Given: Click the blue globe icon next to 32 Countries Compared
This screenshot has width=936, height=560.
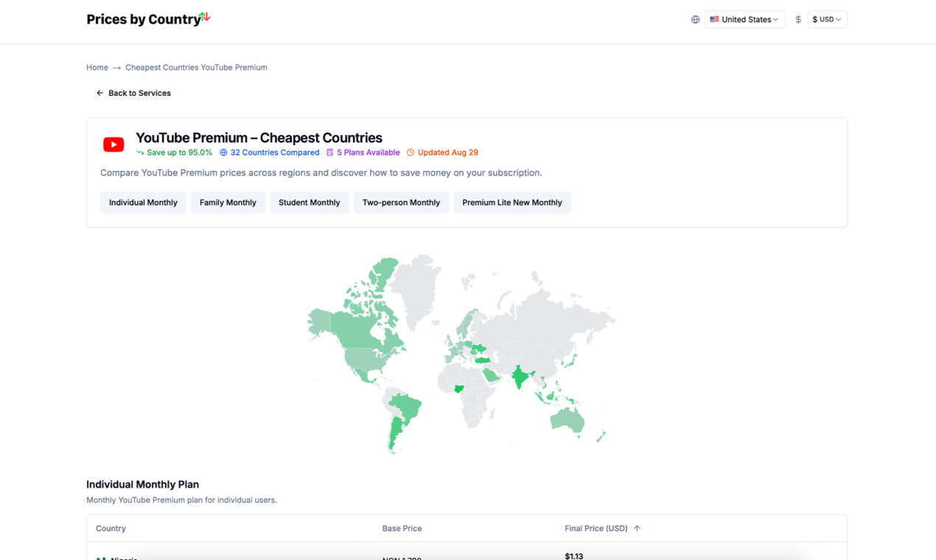Looking at the screenshot, I should click(223, 152).
